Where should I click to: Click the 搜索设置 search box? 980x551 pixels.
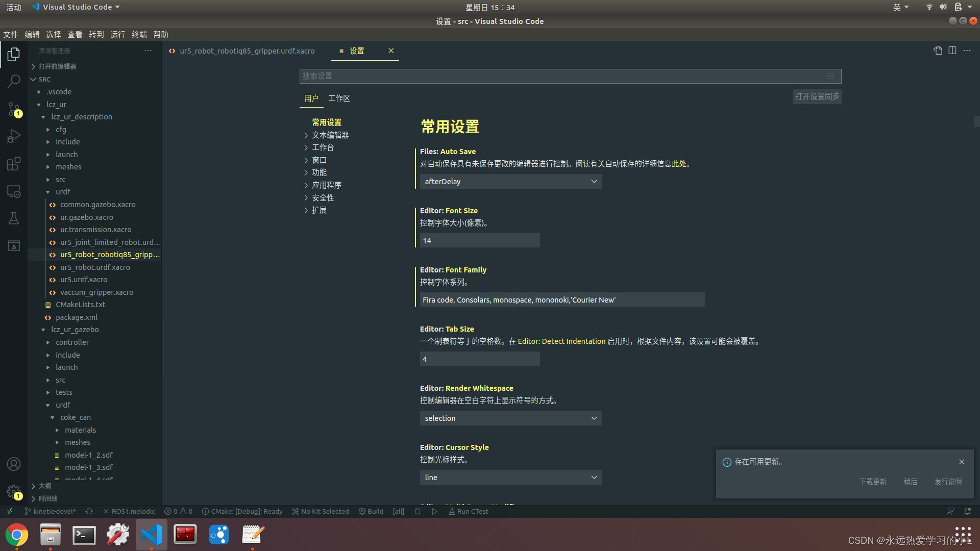click(561, 76)
